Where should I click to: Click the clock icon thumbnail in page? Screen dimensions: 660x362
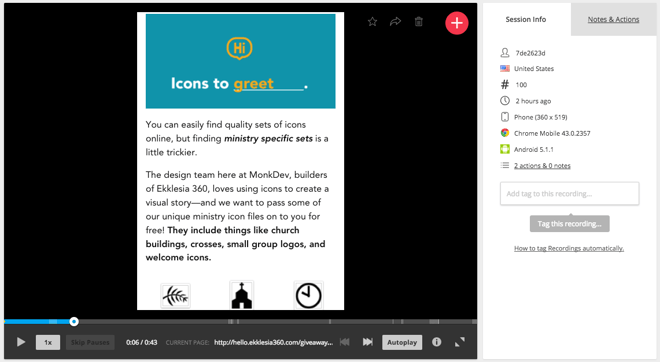tap(309, 295)
